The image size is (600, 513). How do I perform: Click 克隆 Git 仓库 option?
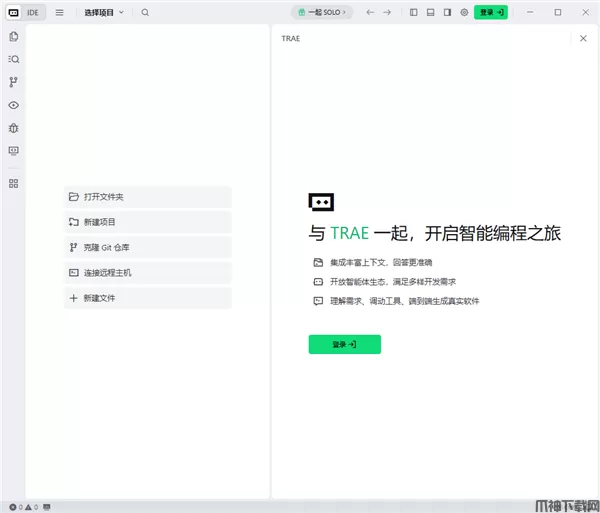(x=148, y=248)
